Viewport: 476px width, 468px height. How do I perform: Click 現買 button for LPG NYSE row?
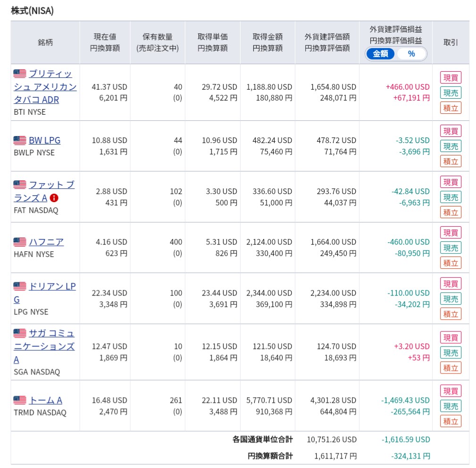pyautogui.click(x=451, y=283)
